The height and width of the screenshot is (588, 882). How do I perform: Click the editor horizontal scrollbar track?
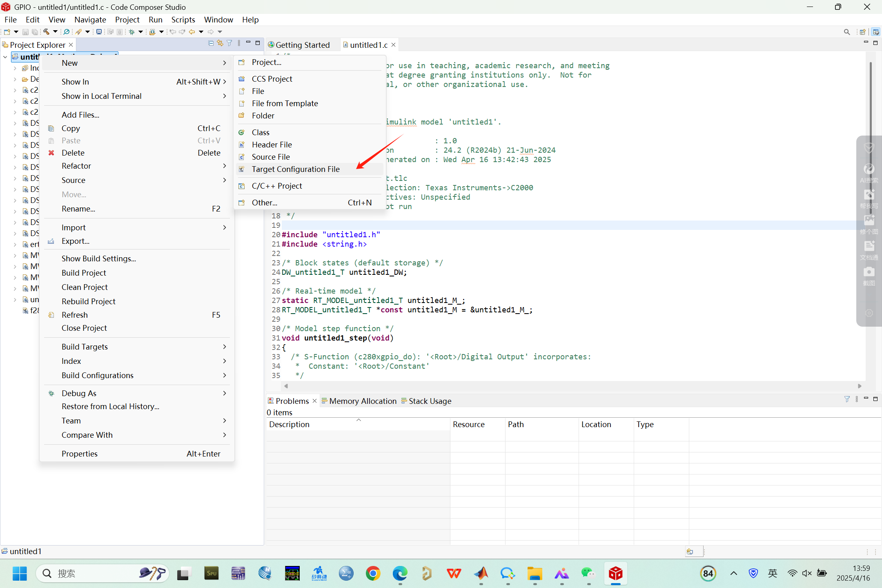572,386
